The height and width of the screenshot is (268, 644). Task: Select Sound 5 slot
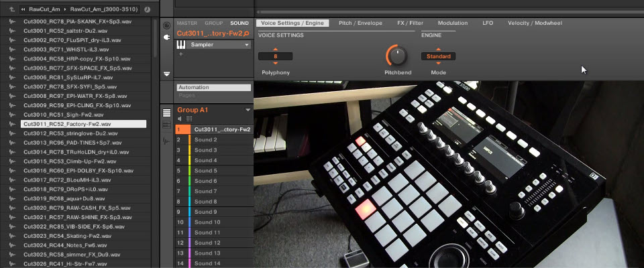coord(214,171)
